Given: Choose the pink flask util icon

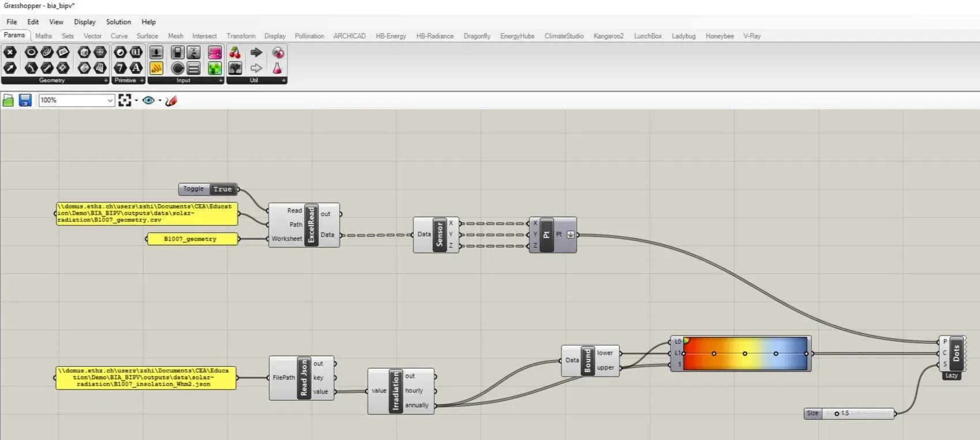Looking at the screenshot, I should (277, 68).
